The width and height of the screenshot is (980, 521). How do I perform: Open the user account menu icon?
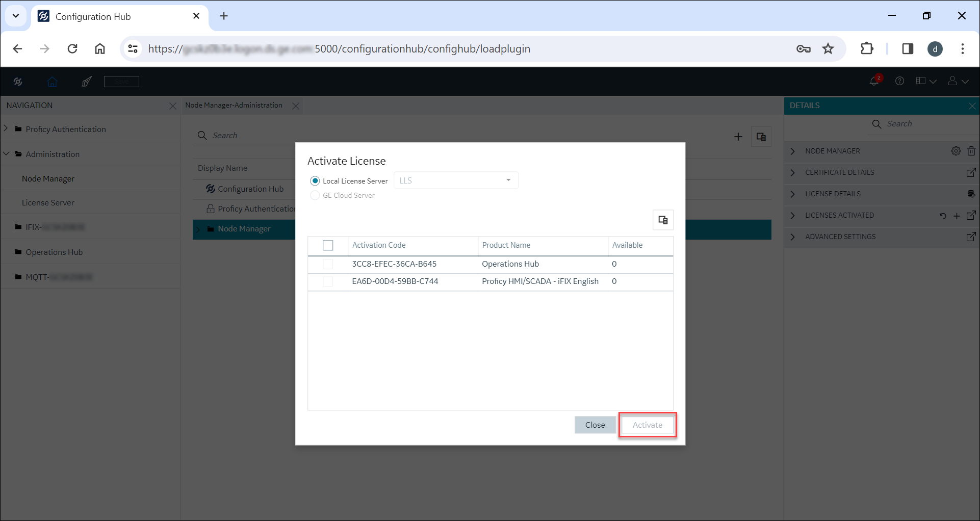[x=958, y=81]
